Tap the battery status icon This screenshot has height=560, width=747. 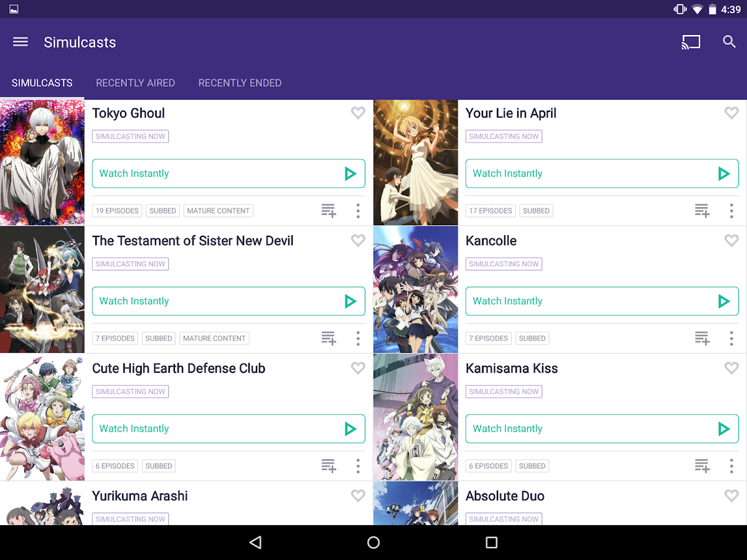coord(712,9)
